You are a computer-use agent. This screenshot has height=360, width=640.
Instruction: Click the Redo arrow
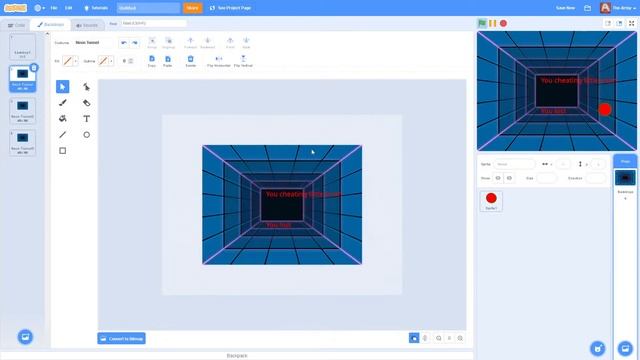point(135,42)
